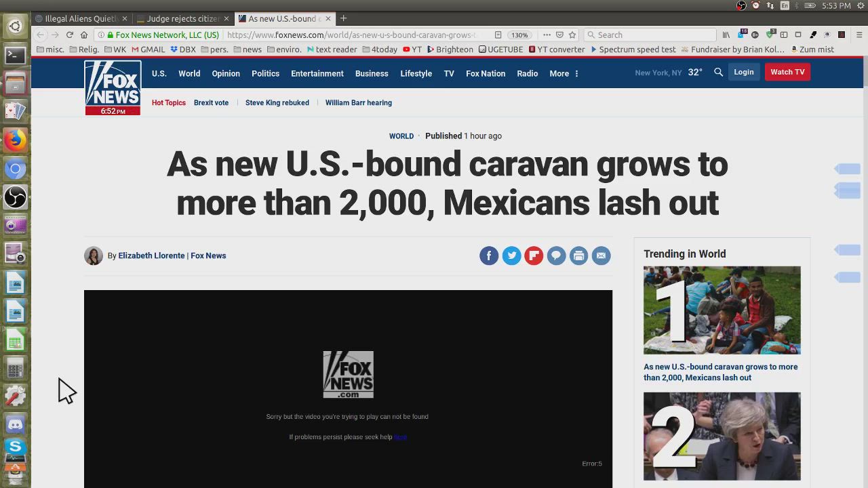Reset the 130% zoom level indicator

point(519,35)
